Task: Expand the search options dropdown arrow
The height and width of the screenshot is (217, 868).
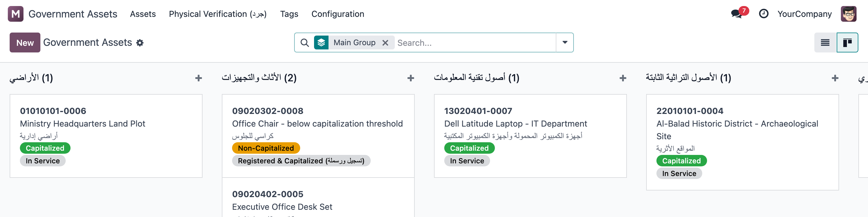Action: [x=565, y=42]
